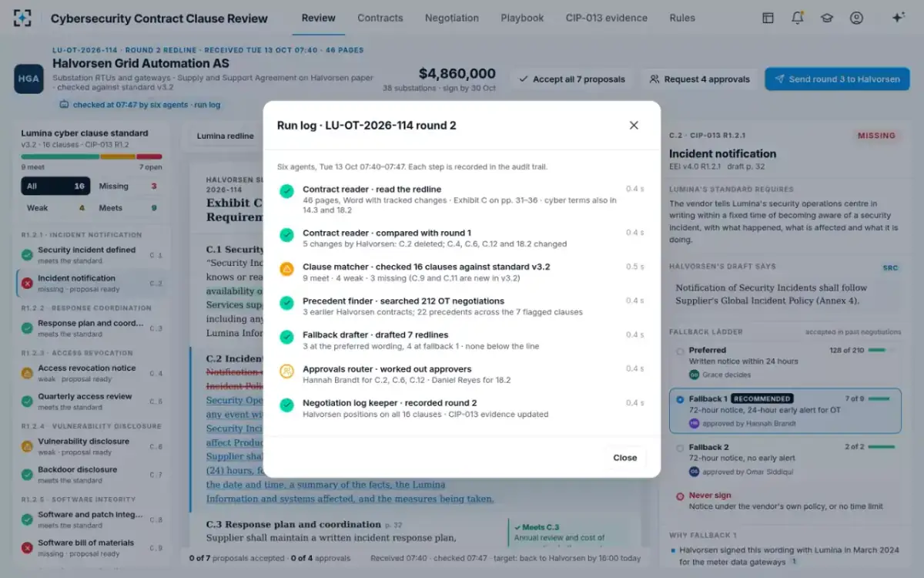The image size is (924, 578).
Task: Select Backdoor disclosure clause
Action: (x=92, y=474)
